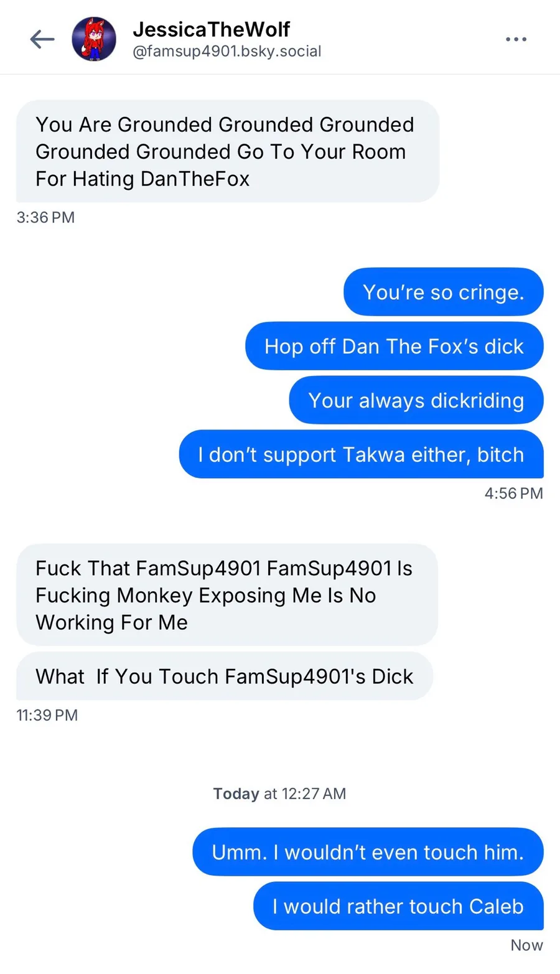Tap the "You're so cringe." message
Image resolution: width=560 pixels, height=974 pixels.
(x=443, y=292)
